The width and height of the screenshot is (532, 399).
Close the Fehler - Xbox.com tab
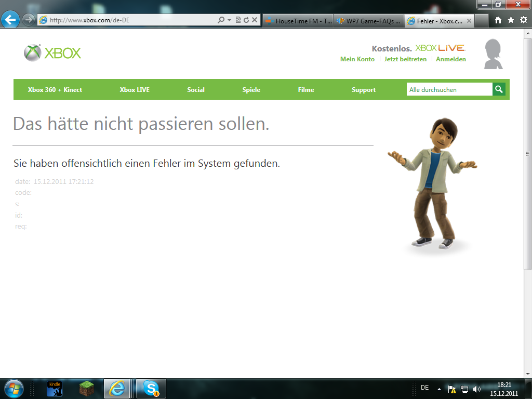pyautogui.click(x=469, y=21)
